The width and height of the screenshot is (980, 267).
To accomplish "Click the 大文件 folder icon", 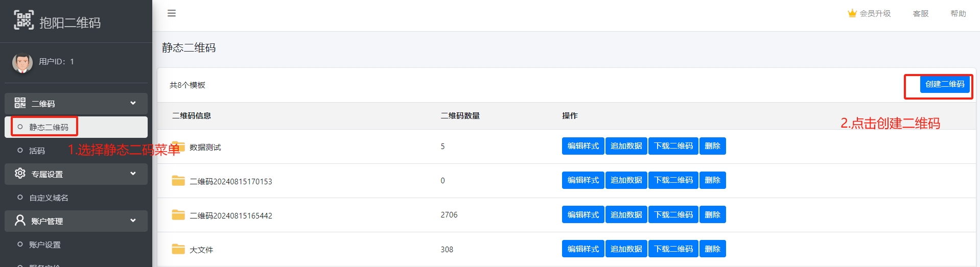I will coord(178,249).
